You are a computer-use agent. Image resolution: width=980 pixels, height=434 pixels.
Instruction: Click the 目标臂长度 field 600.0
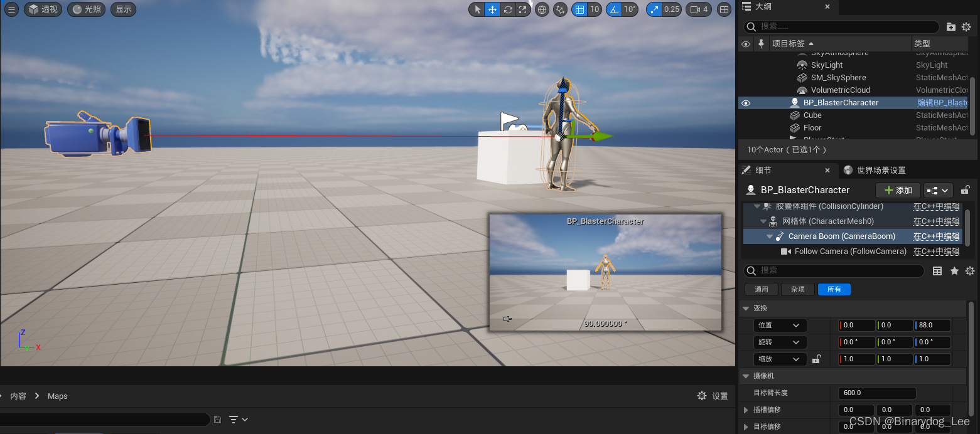[877, 393]
